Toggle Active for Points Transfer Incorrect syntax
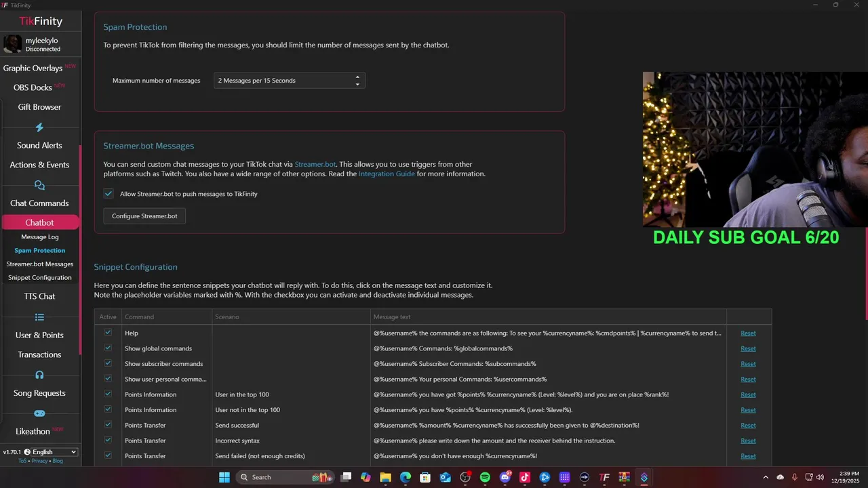The width and height of the screenshot is (868, 488). pos(108,441)
